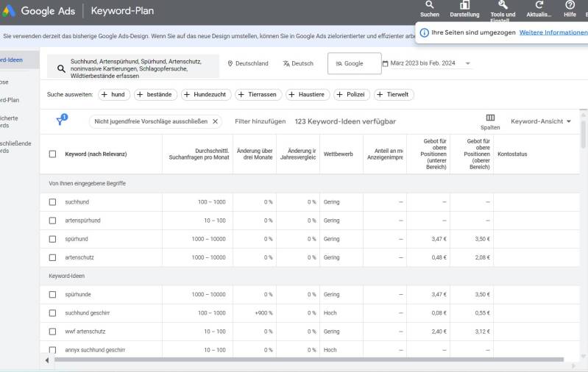
Task: Click the location pin icon for Deutschland
Action: point(230,64)
